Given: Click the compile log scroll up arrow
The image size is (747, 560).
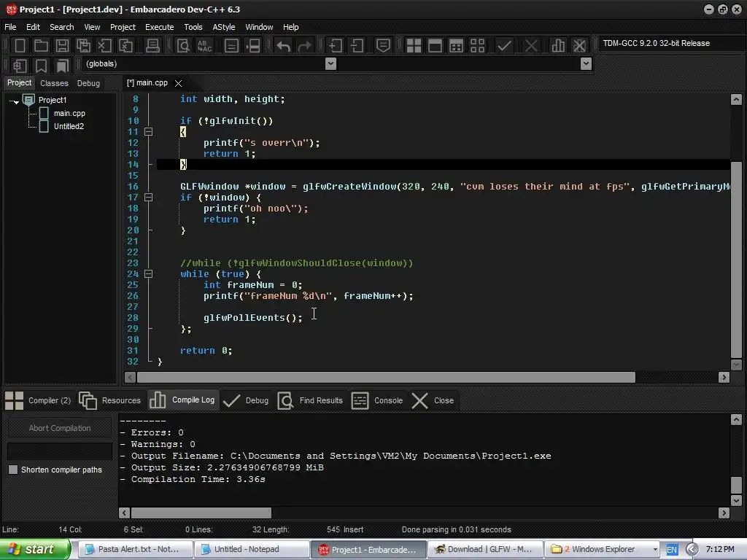Looking at the screenshot, I should [x=736, y=419].
